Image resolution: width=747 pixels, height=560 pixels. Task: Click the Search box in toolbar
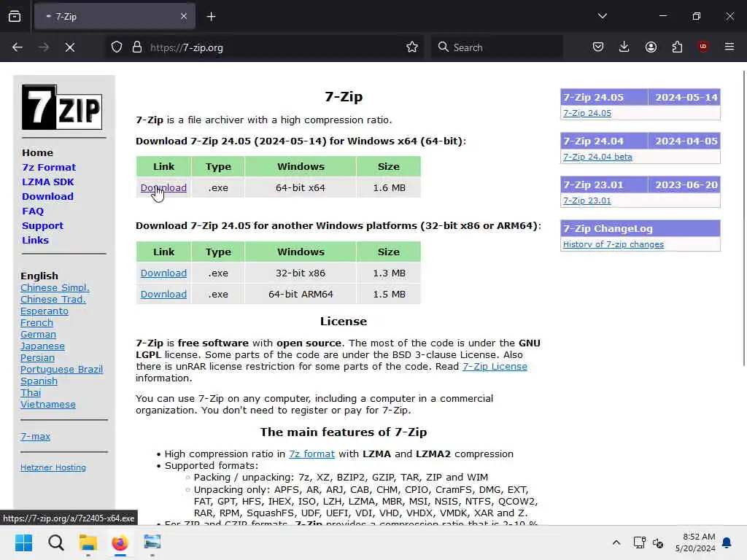click(498, 47)
